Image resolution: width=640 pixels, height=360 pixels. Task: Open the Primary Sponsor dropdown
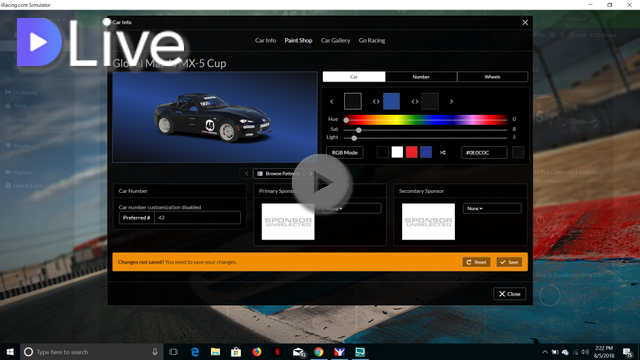(352, 208)
